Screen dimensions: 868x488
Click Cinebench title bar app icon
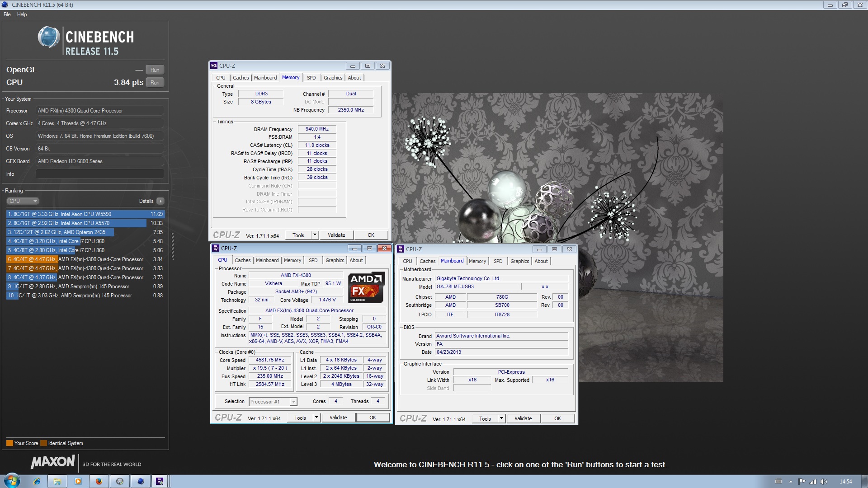[5, 5]
